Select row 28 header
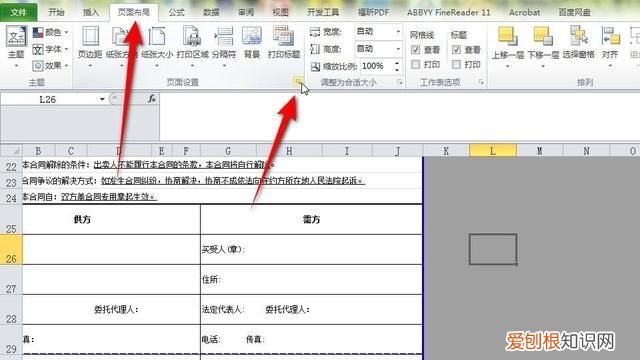 pyautogui.click(x=11, y=310)
